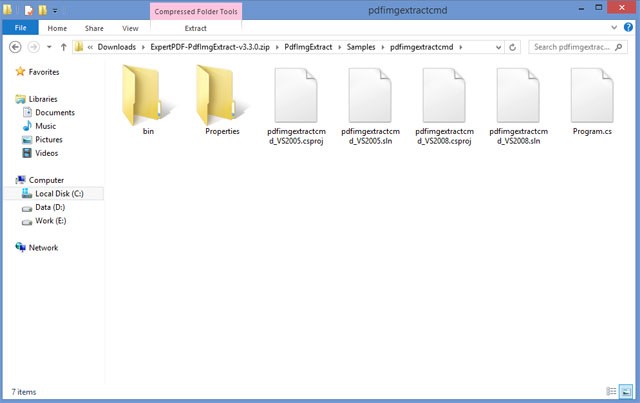Switch to Details view layout
The width and height of the screenshot is (640, 403).
pyautogui.click(x=611, y=391)
